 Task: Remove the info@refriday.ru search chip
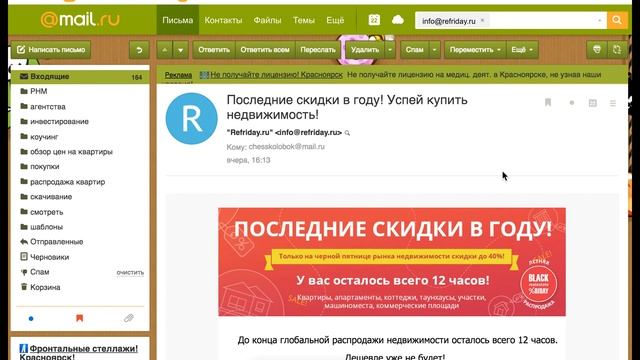(x=482, y=20)
